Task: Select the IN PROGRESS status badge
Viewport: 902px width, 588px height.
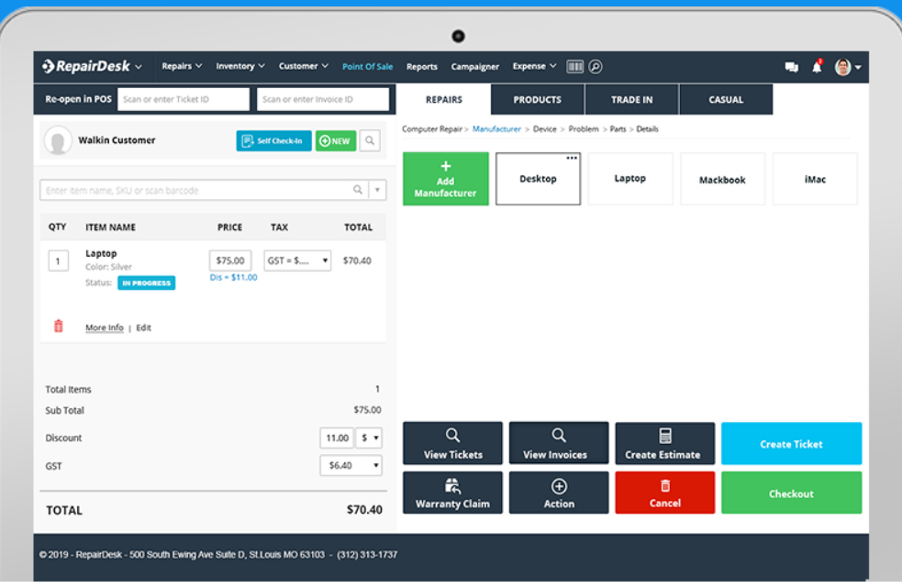Action: pyautogui.click(x=146, y=283)
